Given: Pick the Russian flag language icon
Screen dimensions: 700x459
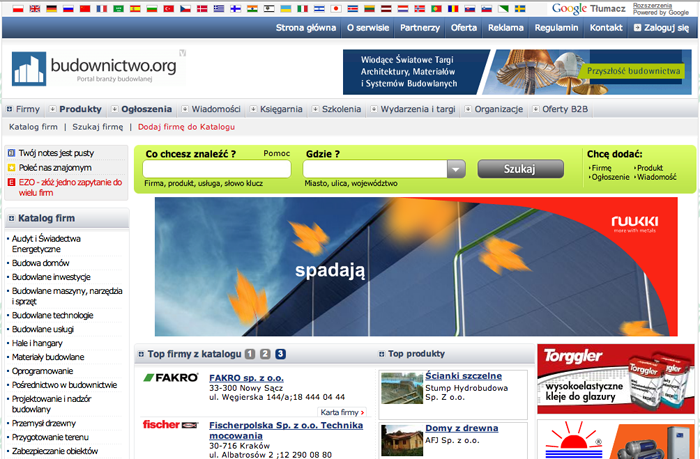Looking at the screenshot, I should tap(68, 8).
